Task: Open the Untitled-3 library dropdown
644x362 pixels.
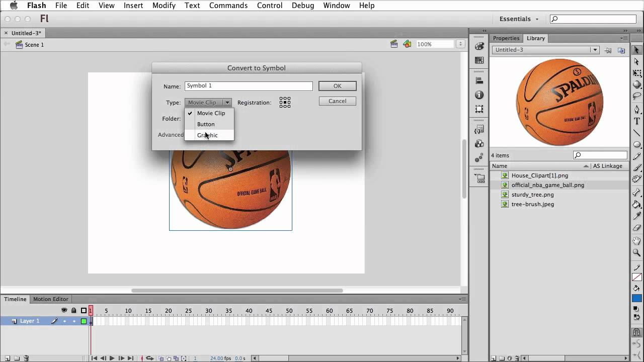Action: click(545, 50)
